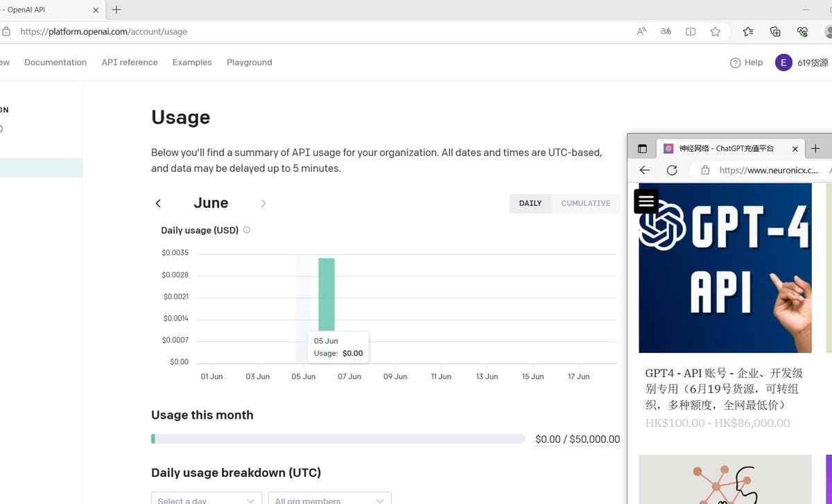The image size is (832, 504).
Task: Click the platform.openai.com address bar
Action: pos(326,31)
